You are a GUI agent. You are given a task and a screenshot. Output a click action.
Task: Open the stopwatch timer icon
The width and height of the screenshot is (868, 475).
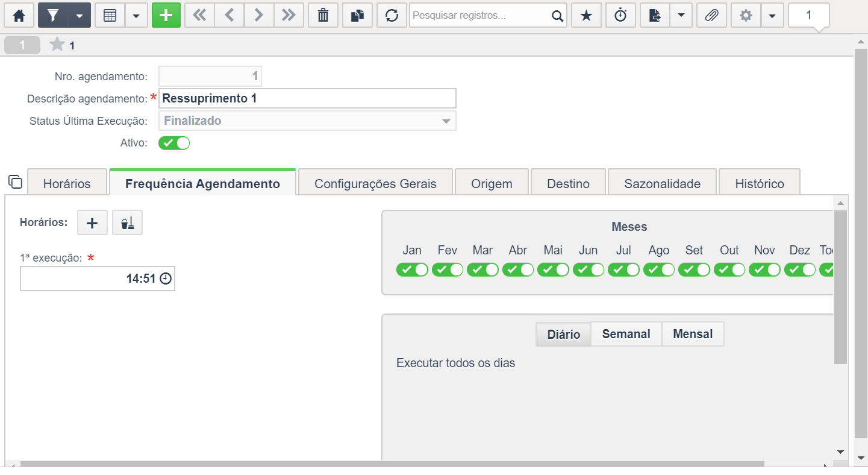tap(620, 16)
